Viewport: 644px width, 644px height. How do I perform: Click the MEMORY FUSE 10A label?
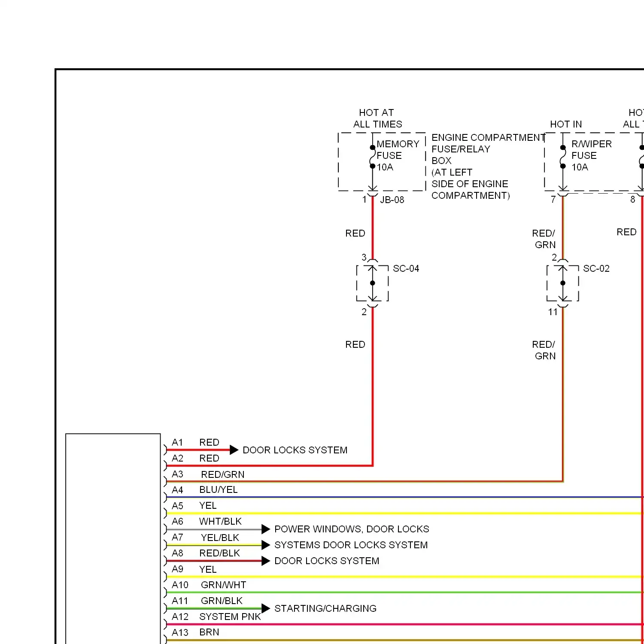click(x=398, y=155)
